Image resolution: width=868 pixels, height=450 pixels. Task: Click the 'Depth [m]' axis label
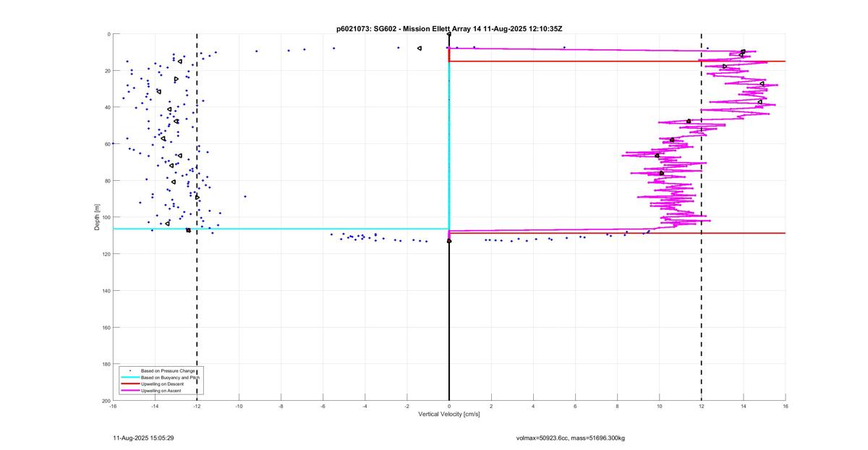97,217
